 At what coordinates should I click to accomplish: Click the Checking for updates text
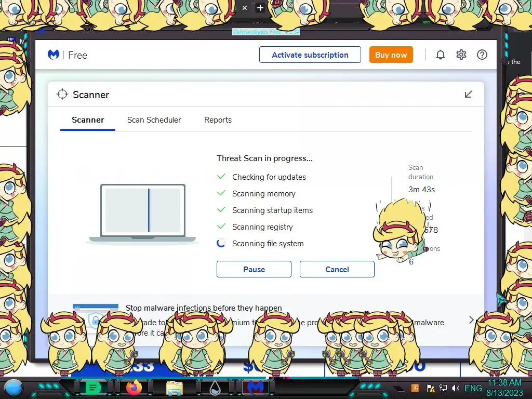pyautogui.click(x=269, y=177)
